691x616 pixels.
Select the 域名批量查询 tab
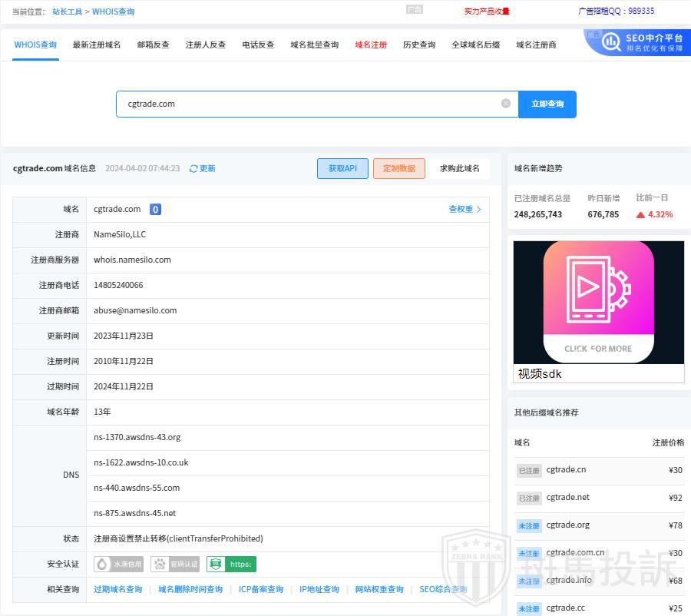point(314,45)
